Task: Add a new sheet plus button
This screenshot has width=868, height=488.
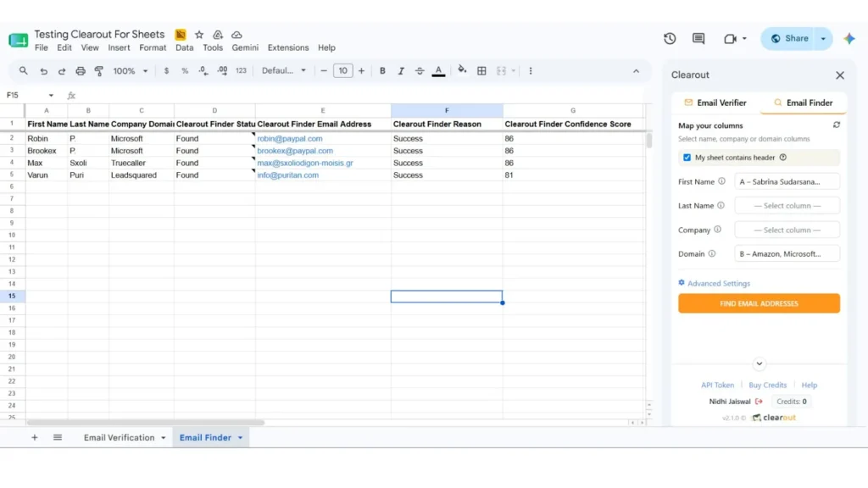Action: tap(34, 438)
